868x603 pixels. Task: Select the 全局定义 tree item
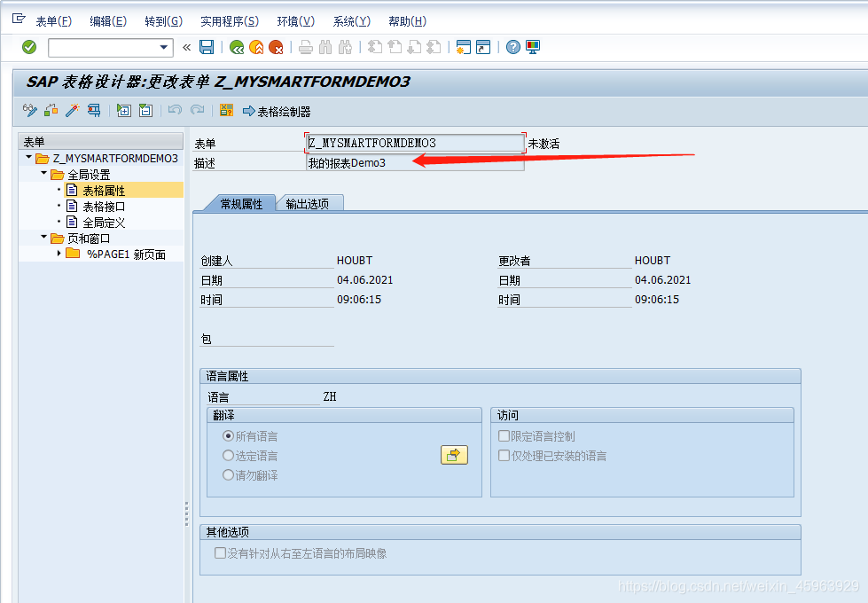(104, 223)
